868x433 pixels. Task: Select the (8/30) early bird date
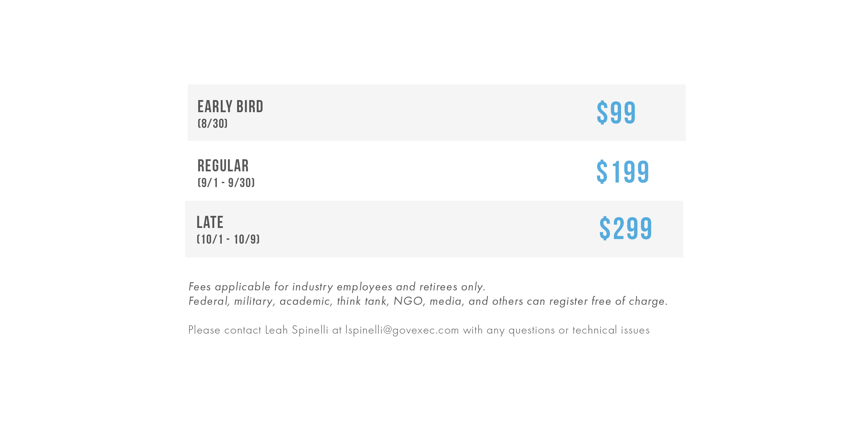[213, 124]
